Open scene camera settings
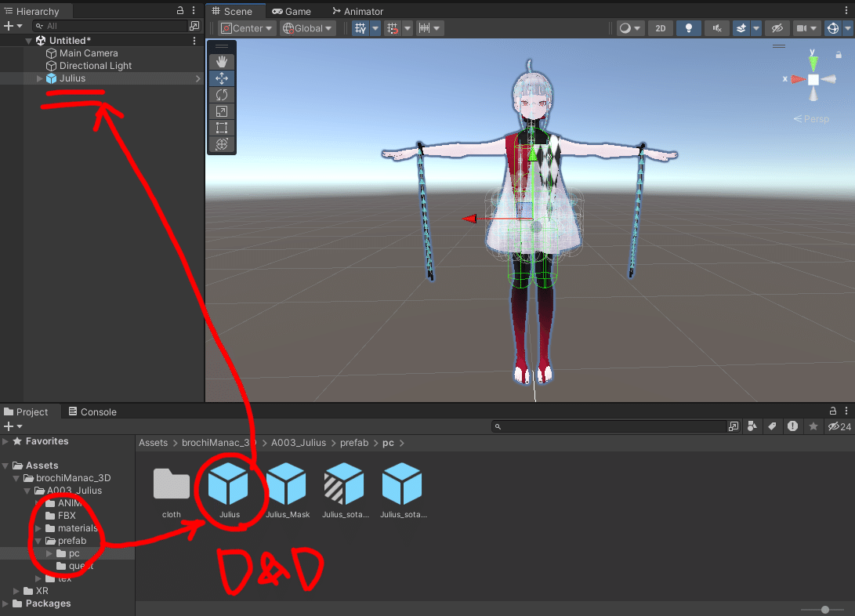855x616 pixels. pyautogui.click(x=807, y=28)
